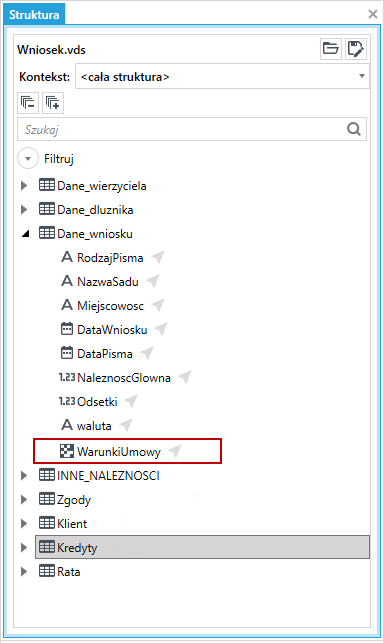This screenshot has height=643, width=384.
Task: Click the checkered icon of WarunkiUmowy
Action: [x=66, y=451]
